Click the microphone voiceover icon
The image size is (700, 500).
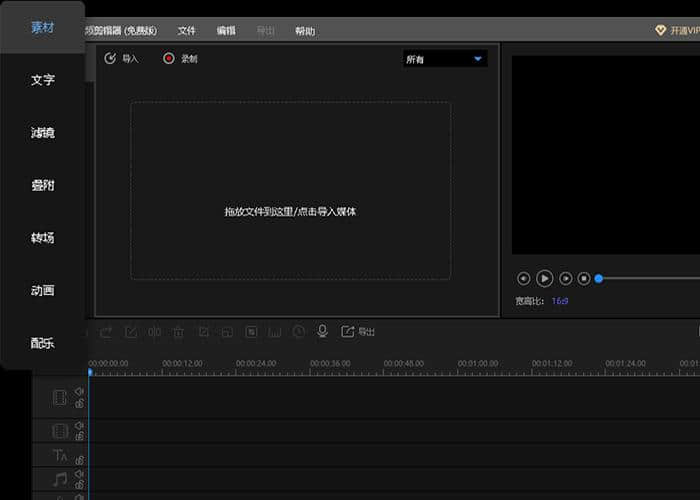(322, 331)
